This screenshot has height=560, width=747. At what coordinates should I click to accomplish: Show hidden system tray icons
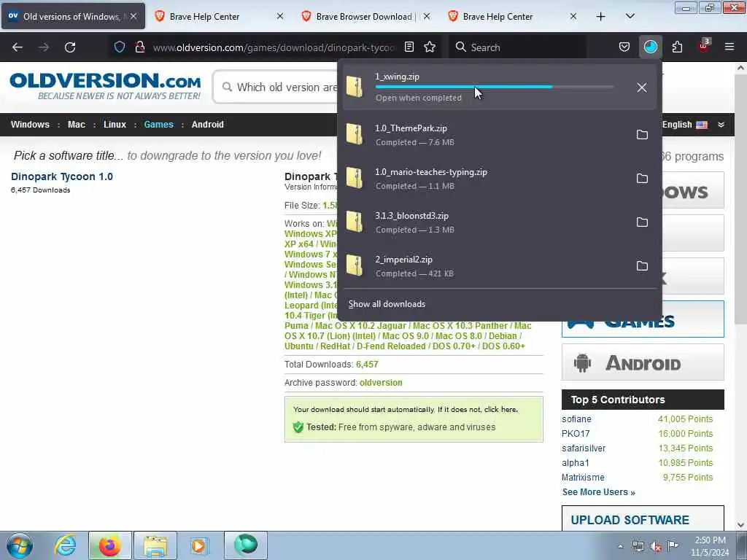(620, 547)
